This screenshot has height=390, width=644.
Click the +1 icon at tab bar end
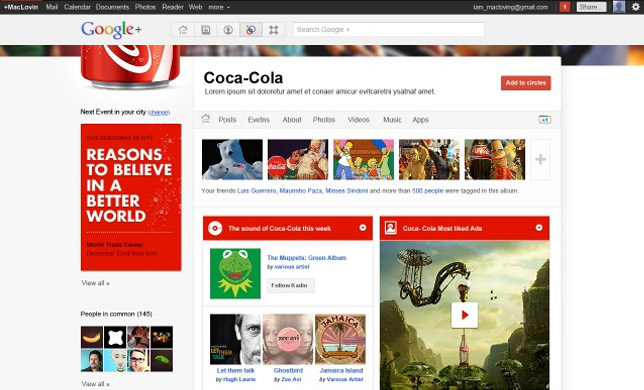[545, 119]
